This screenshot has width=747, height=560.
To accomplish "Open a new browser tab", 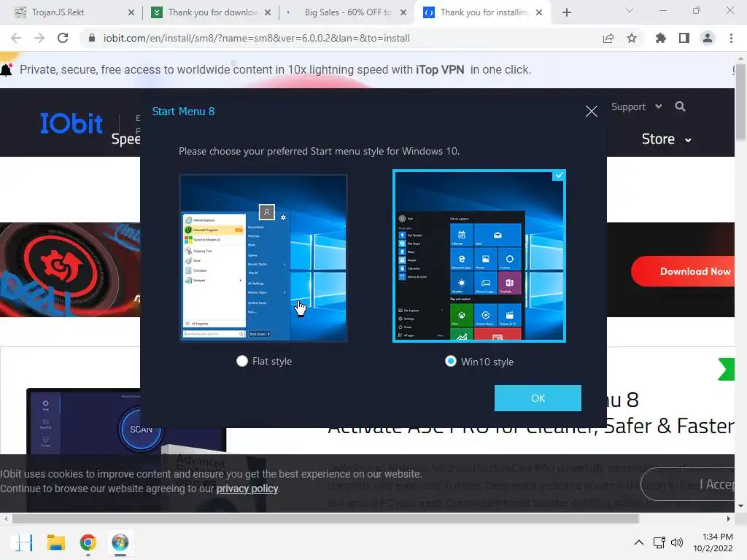I will [x=566, y=12].
